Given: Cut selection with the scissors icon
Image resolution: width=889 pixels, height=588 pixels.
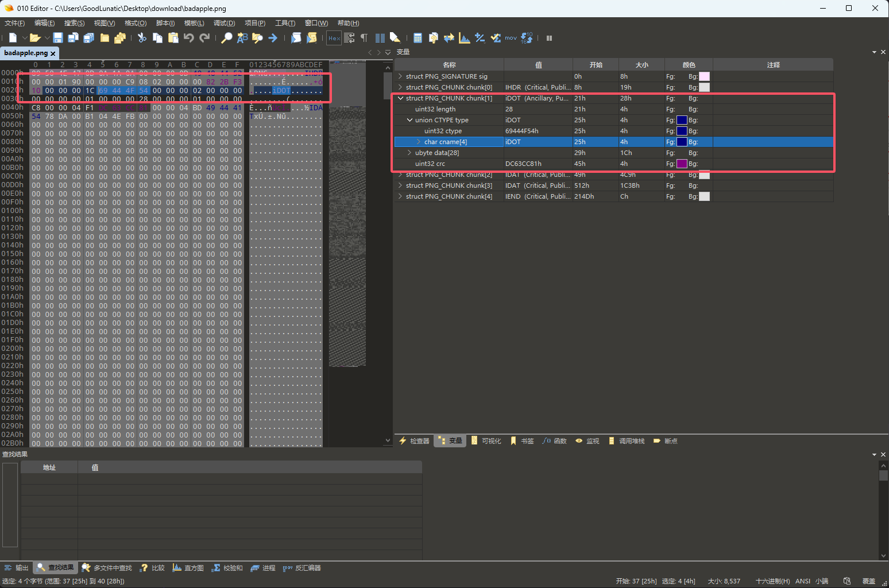Looking at the screenshot, I should [142, 38].
